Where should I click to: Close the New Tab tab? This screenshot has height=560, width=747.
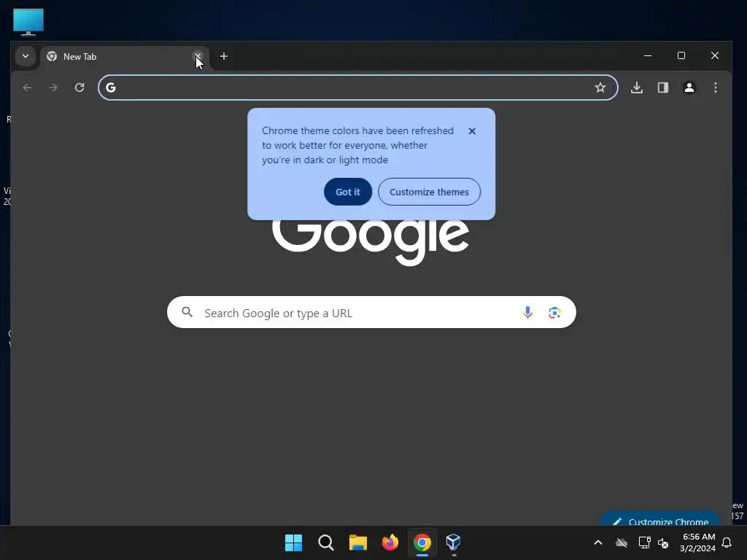click(x=197, y=56)
